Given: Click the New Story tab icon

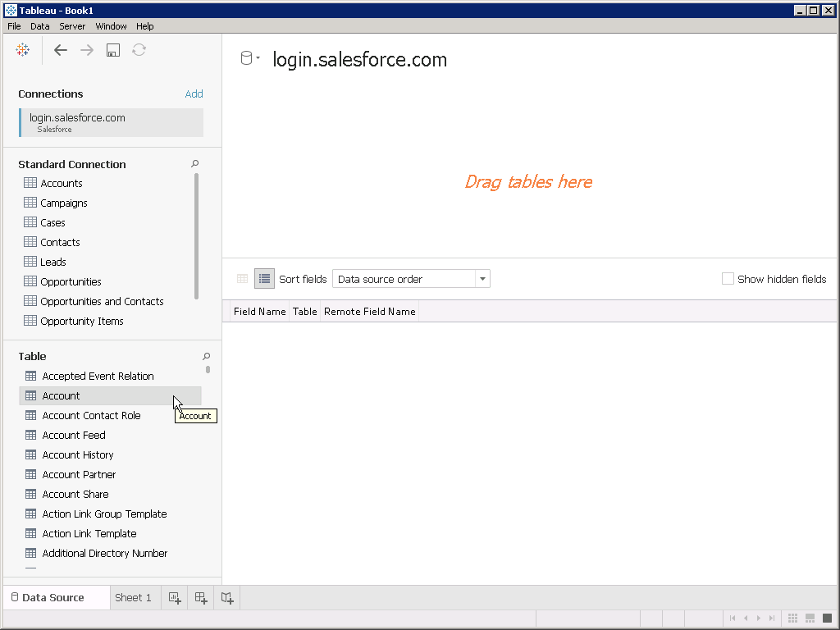Looking at the screenshot, I should pyautogui.click(x=227, y=598).
